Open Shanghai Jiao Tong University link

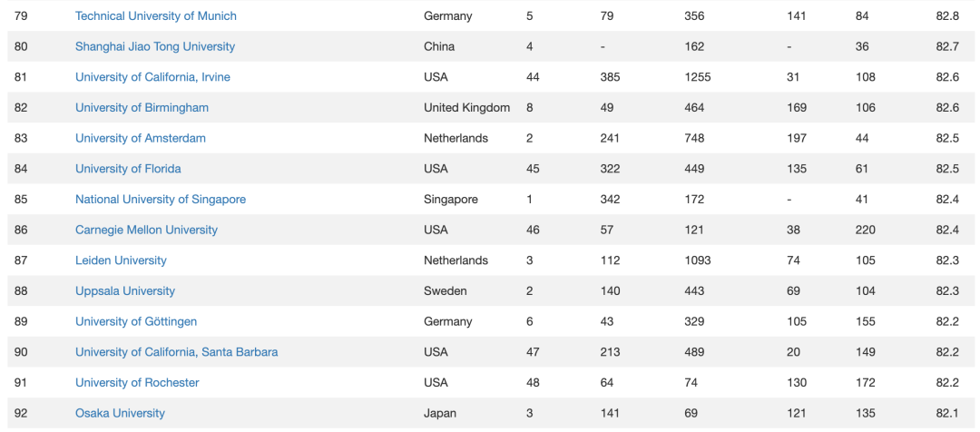click(x=155, y=47)
